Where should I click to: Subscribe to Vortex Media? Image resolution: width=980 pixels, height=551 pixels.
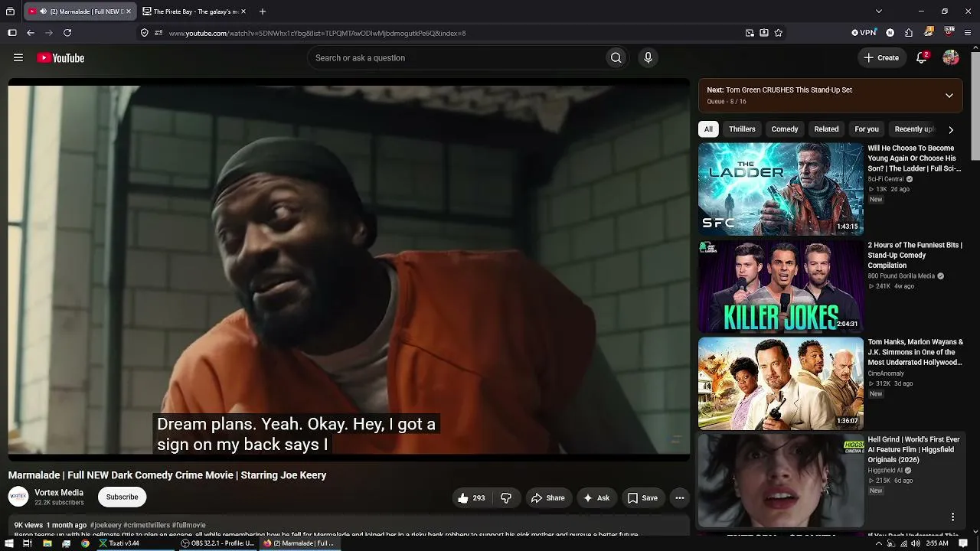(x=122, y=497)
